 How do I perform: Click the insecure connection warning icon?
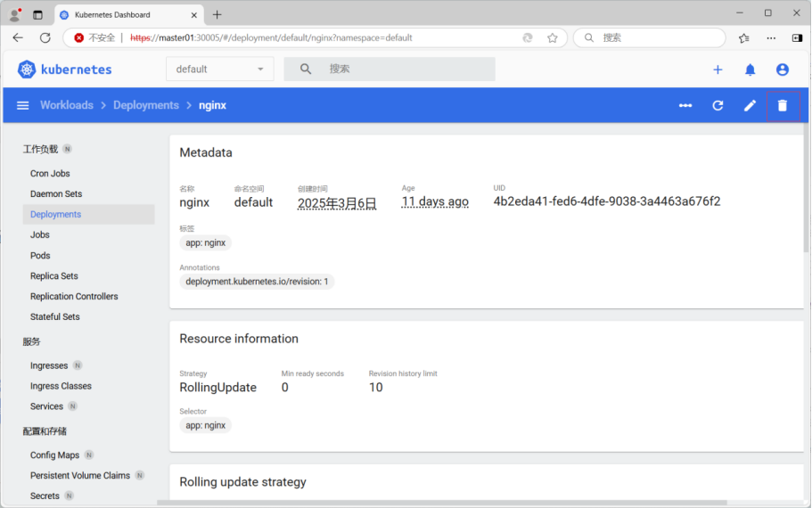point(78,37)
